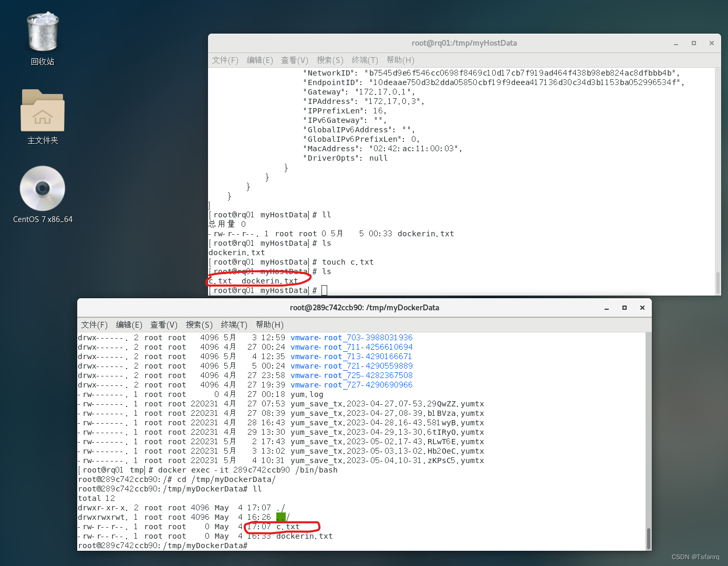The width and height of the screenshot is (728, 566).
Task: Click the "IPAddress": "172.17.0.3" line
Action: pyautogui.click(x=363, y=101)
